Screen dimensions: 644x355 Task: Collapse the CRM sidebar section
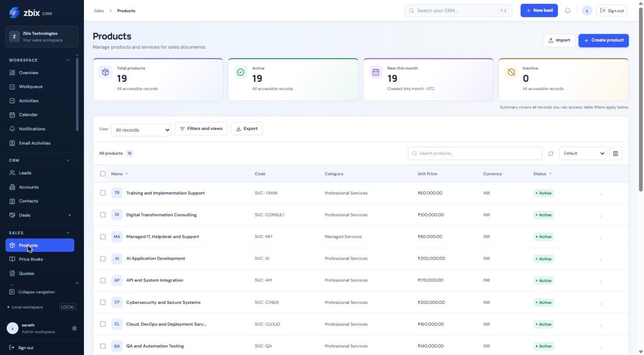coord(68,160)
